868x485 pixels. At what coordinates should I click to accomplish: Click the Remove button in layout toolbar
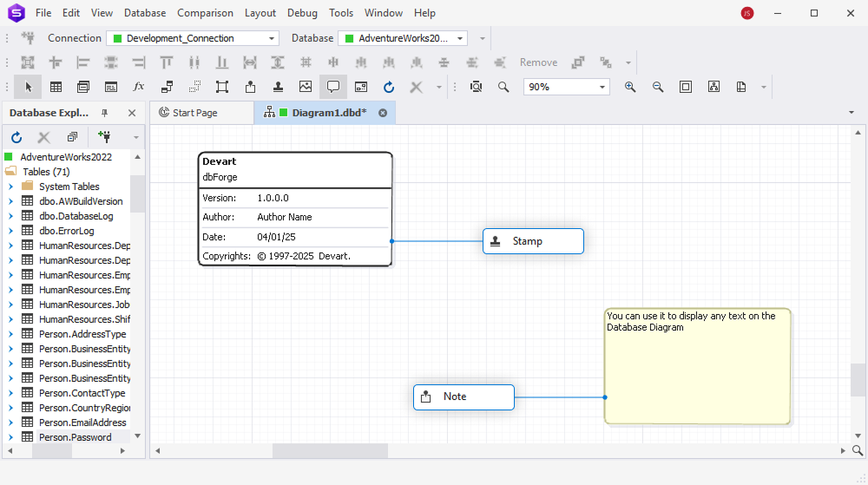click(538, 62)
